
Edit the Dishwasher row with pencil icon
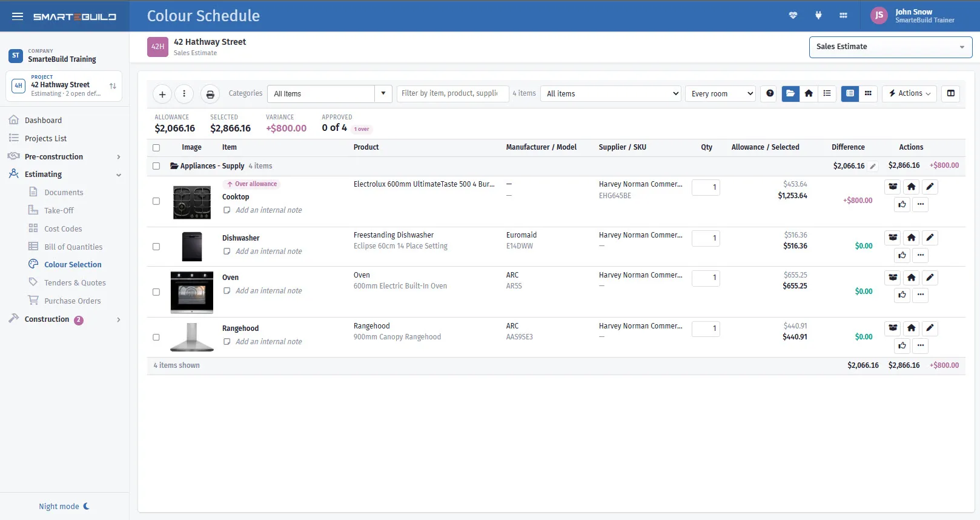[x=930, y=238]
